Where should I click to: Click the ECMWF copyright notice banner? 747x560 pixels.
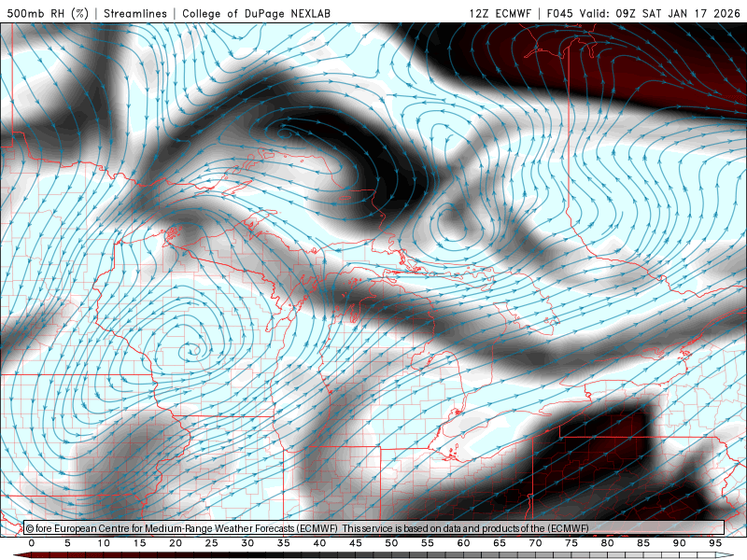click(x=374, y=528)
